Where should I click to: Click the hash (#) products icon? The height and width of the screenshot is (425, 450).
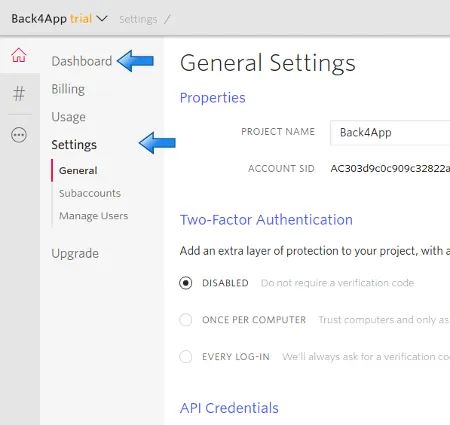19,94
